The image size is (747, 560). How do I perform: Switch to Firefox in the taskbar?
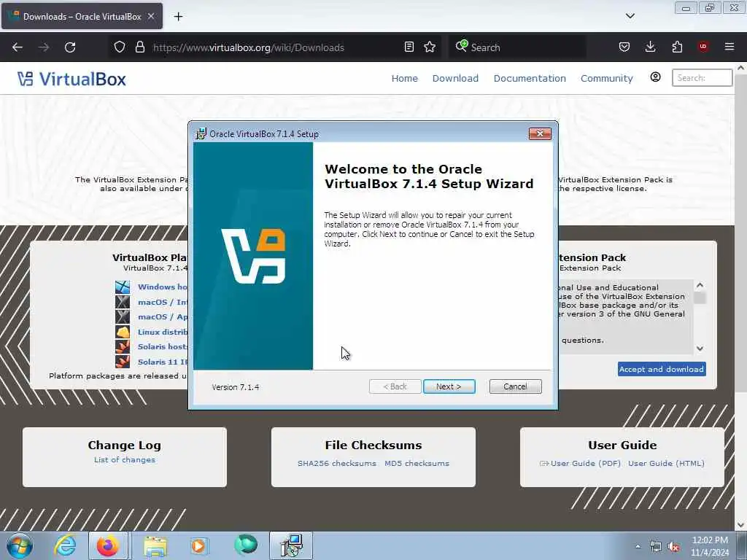[x=108, y=545]
